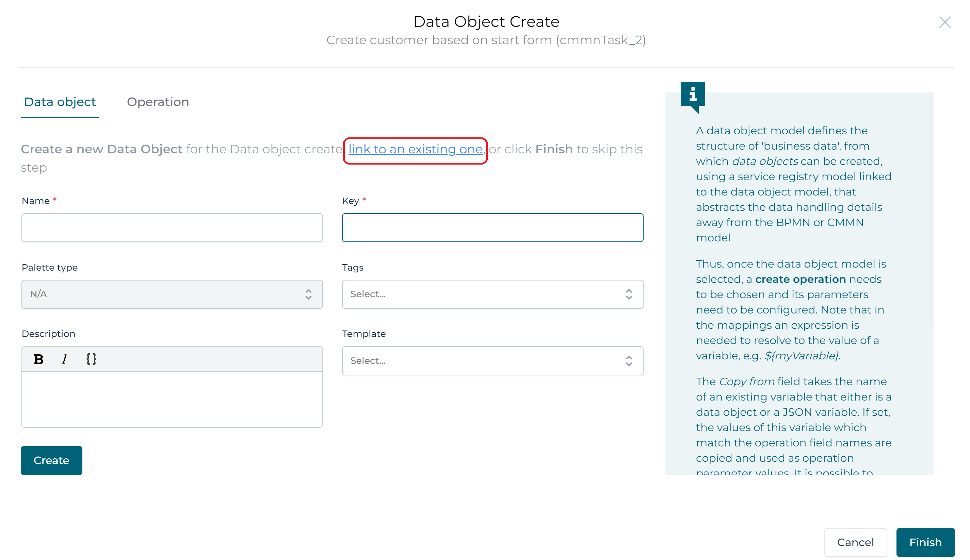Select the Data object tab
The height and width of the screenshot is (560, 970).
(x=60, y=102)
